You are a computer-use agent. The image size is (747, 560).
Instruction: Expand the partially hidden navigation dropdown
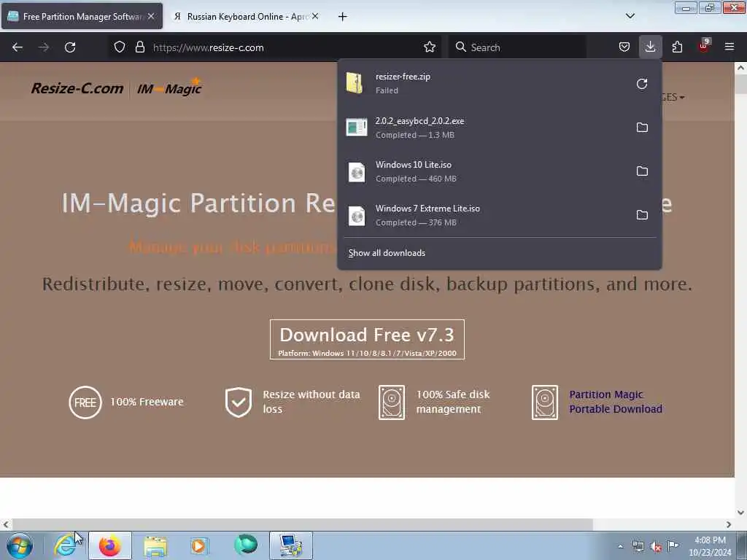pyautogui.click(x=674, y=97)
